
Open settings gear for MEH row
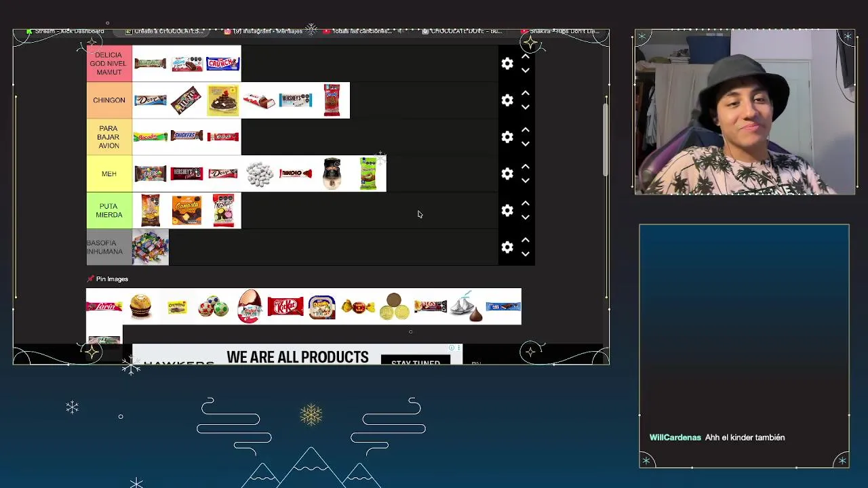pos(507,174)
